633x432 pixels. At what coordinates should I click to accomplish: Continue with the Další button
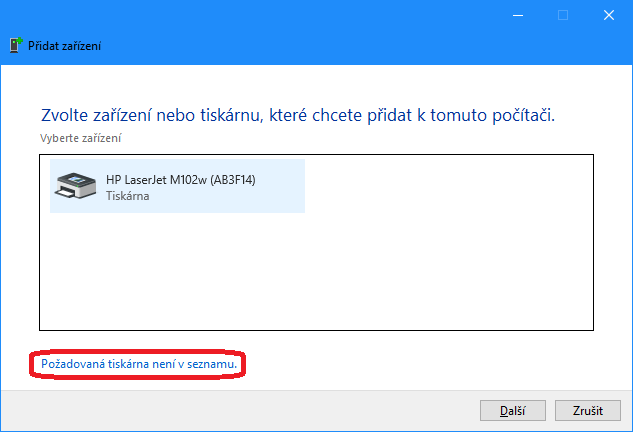coord(513,411)
